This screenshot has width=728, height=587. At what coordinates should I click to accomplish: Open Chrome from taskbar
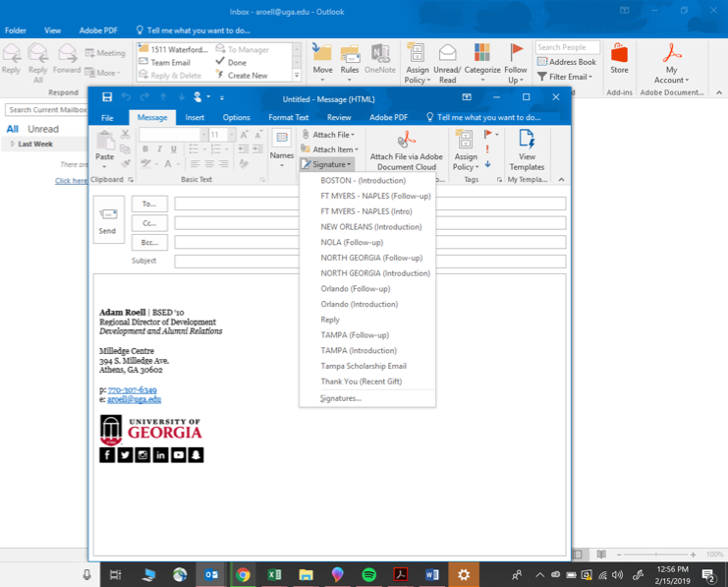[x=243, y=575]
